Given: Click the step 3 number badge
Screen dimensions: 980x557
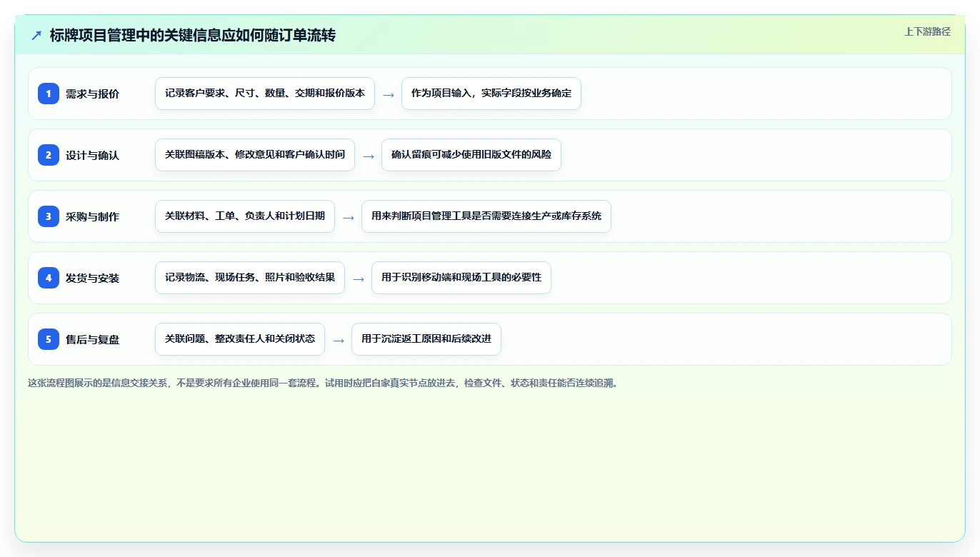Looking at the screenshot, I should [49, 216].
